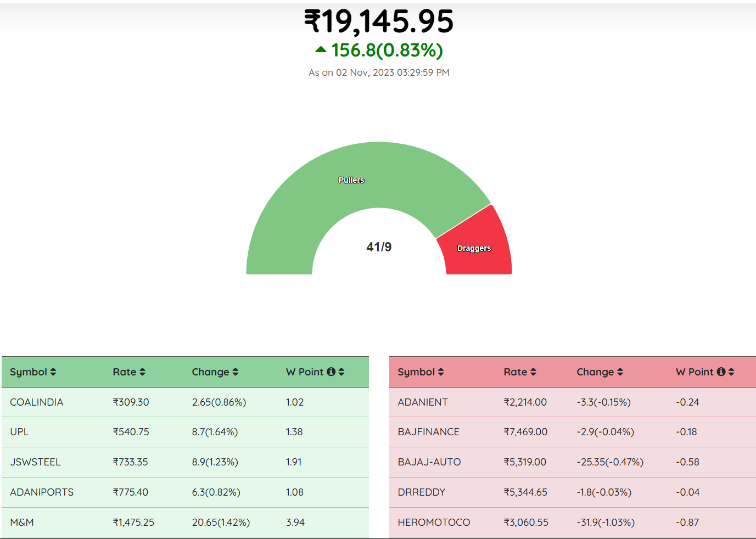Click Rate header in red table
The height and width of the screenshot is (539, 756).
click(516, 372)
